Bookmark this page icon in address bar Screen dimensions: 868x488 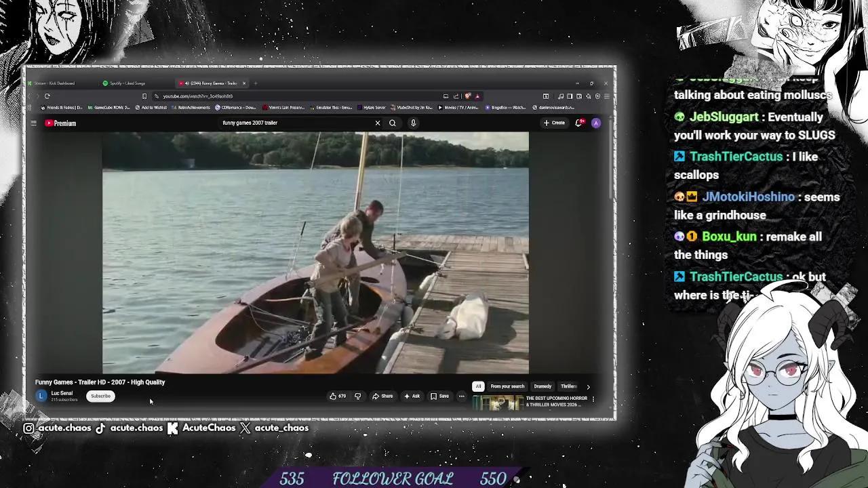(x=144, y=96)
